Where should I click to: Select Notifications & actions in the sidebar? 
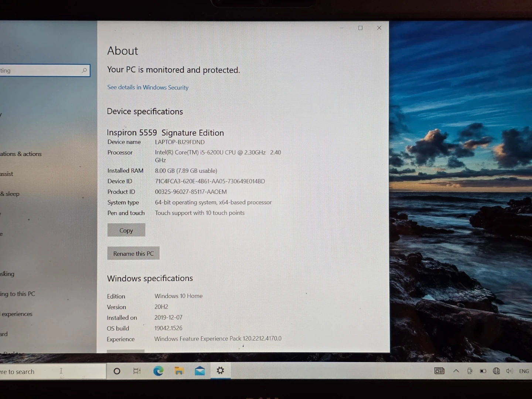pyautogui.click(x=21, y=154)
